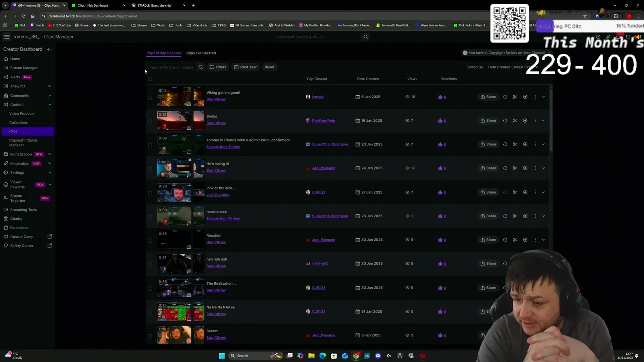644x362 pixels.
Task: Share the Viking got'em good! clip
Action: pyautogui.click(x=488, y=97)
